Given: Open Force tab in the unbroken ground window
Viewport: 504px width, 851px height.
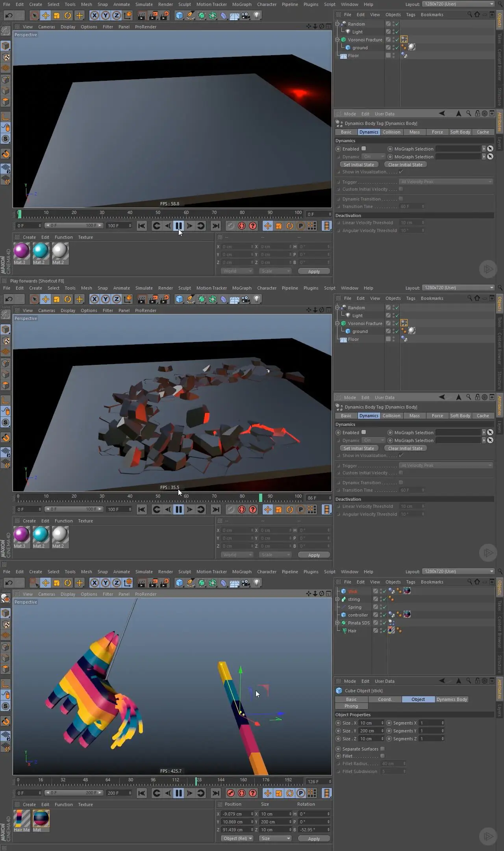Looking at the screenshot, I should (x=437, y=132).
